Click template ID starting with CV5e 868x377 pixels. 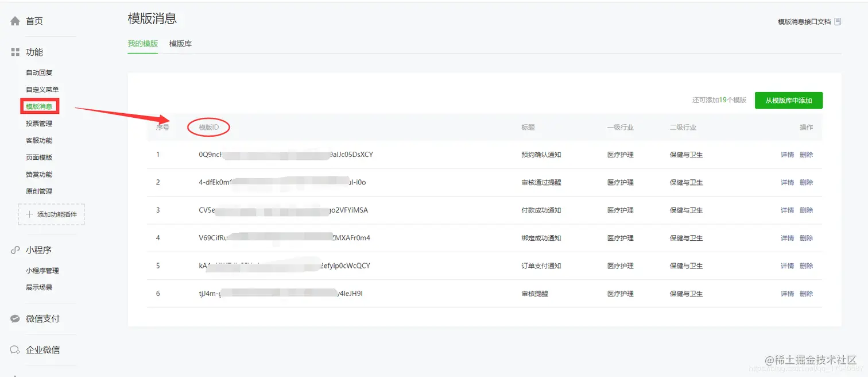(x=283, y=210)
